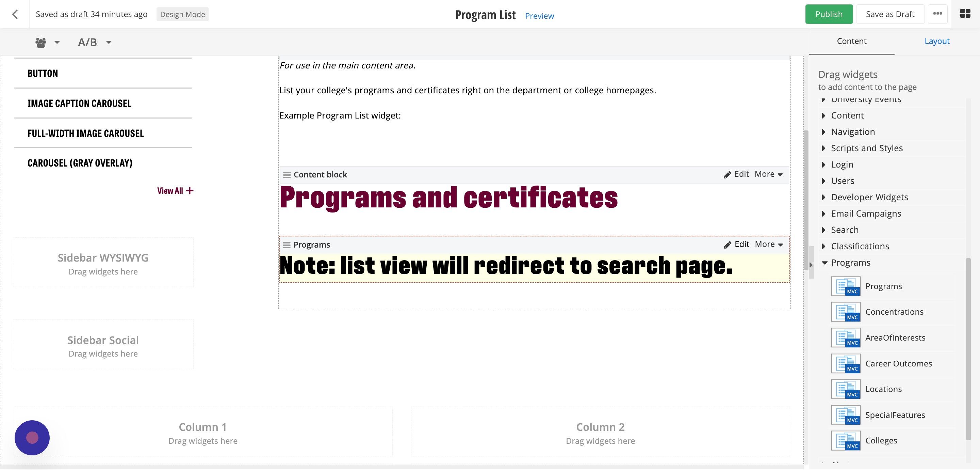Grab the Programs widget drag handle
This screenshot has width=980, height=470.
[287, 245]
